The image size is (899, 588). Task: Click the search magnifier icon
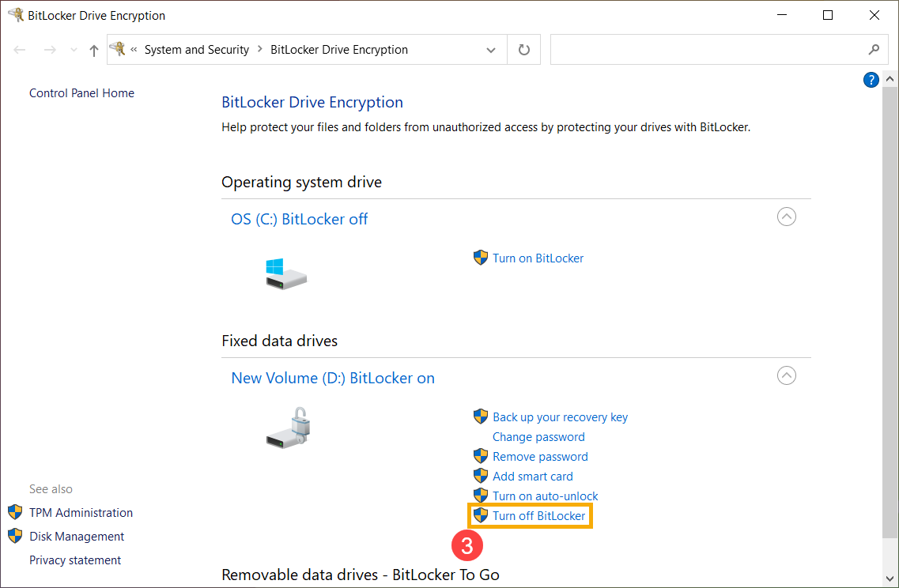[x=874, y=50]
